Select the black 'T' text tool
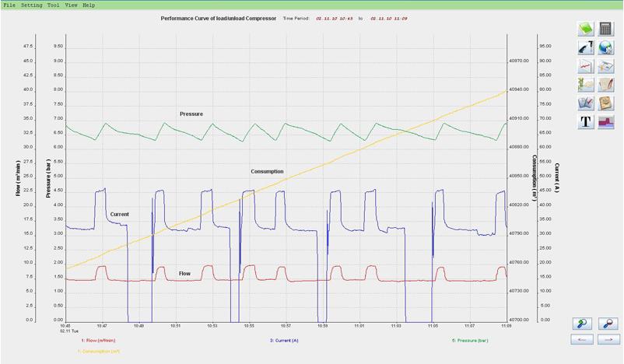 (x=586, y=121)
